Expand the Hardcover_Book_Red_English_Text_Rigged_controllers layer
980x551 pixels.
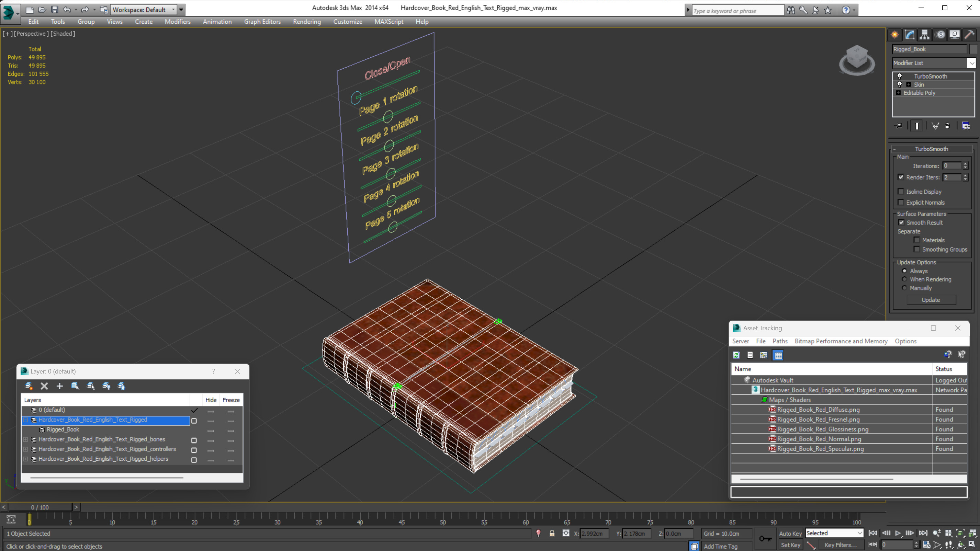[x=25, y=449]
